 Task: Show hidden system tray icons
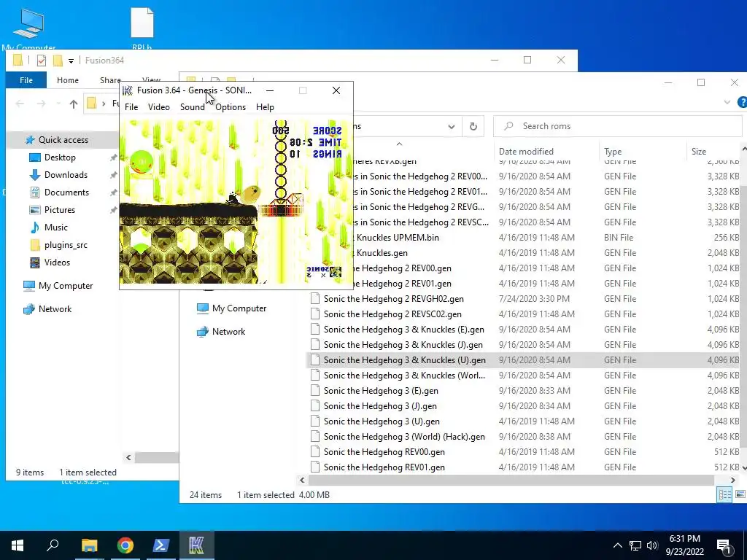coord(617,545)
